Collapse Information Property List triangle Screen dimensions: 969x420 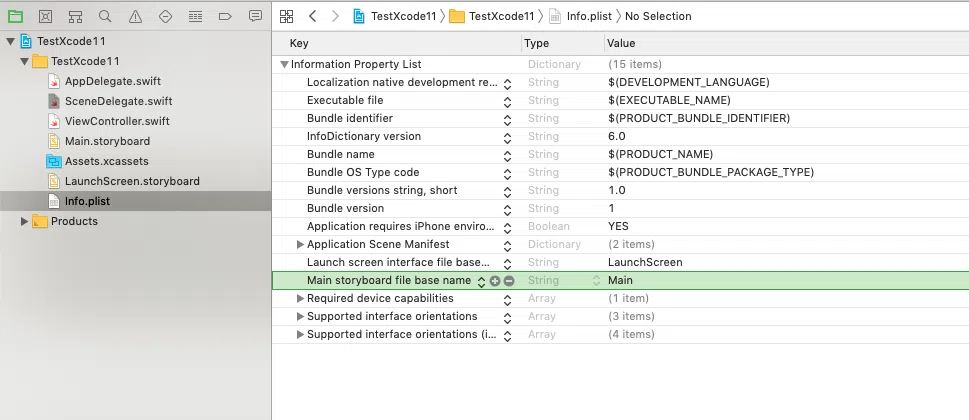[x=284, y=64]
